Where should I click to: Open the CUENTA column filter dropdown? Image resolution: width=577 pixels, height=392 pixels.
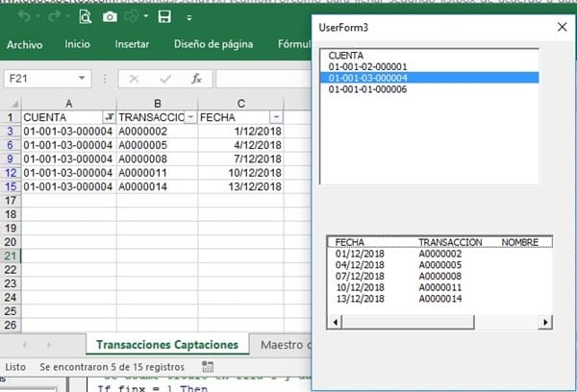click(x=108, y=116)
